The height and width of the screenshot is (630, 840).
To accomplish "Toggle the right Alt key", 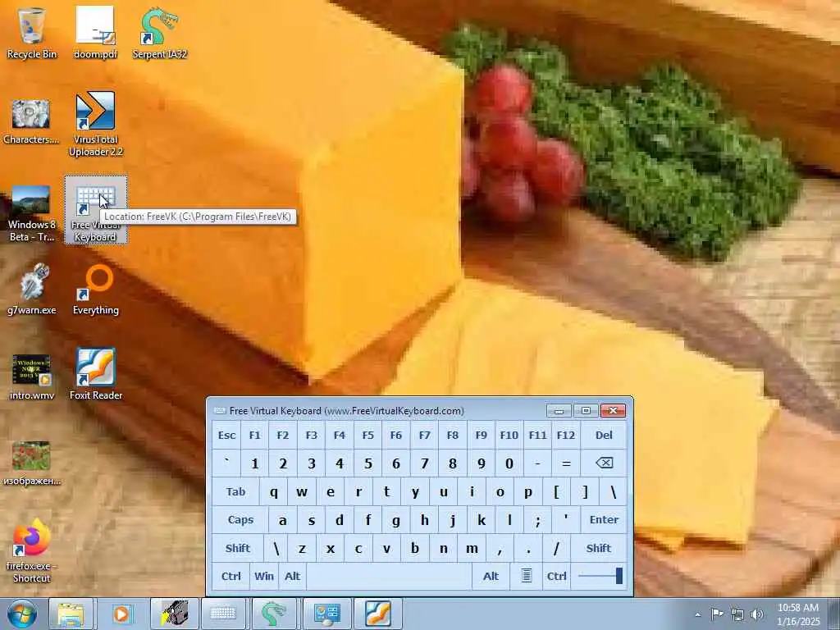I will (x=491, y=576).
